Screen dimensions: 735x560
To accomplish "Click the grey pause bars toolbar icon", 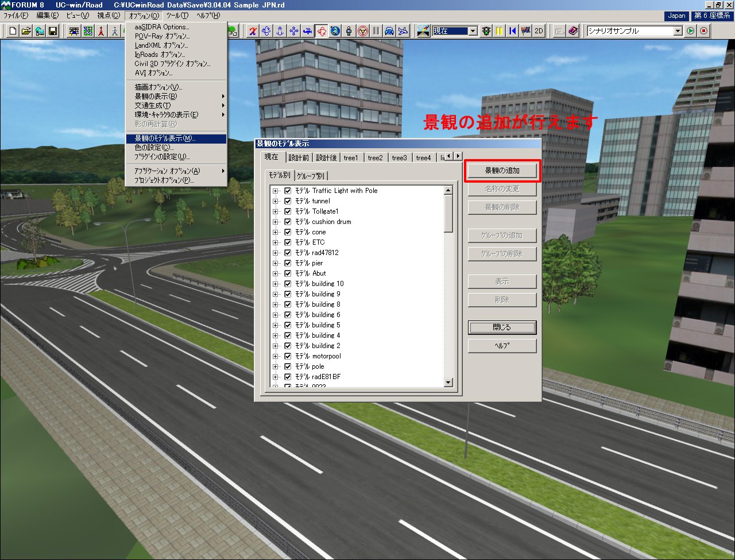I will click(376, 31).
